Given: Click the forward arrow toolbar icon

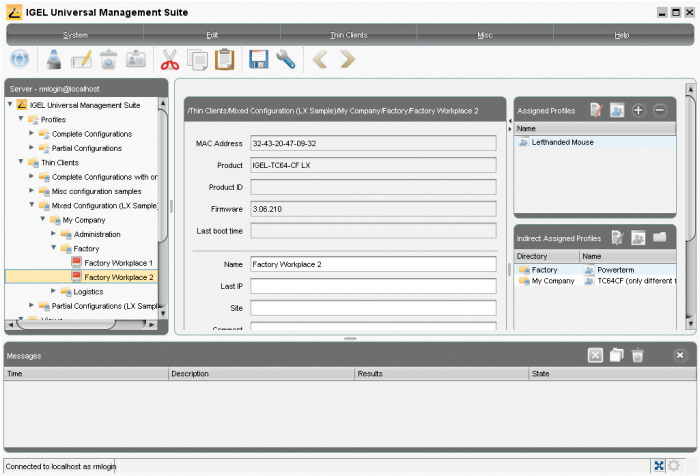Looking at the screenshot, I should pos(347,59).
